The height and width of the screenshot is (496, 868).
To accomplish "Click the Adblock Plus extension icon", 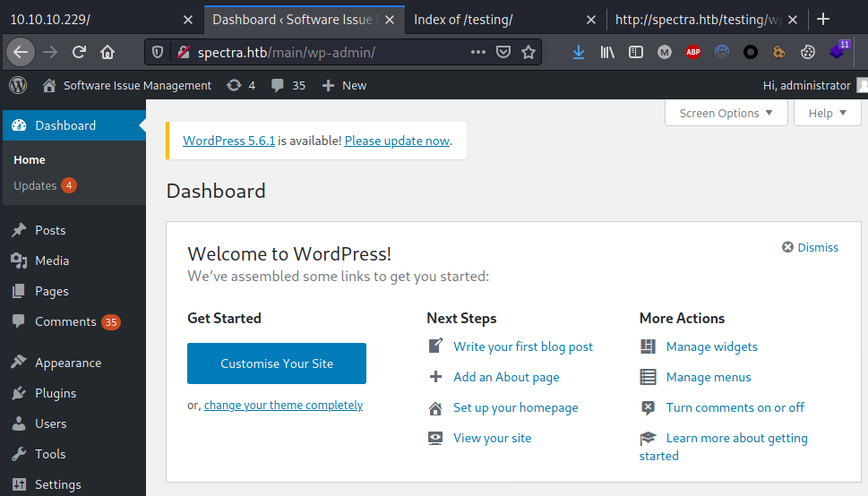I will click(692, 52).
